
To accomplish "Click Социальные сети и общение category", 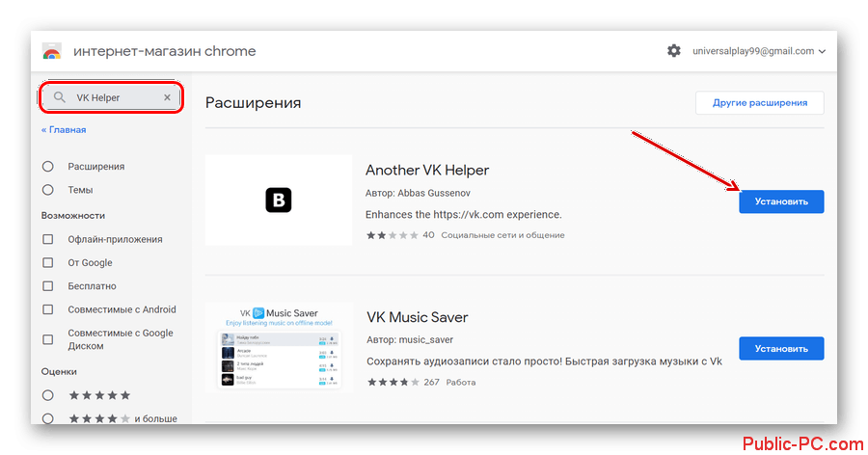I will tap(502, 235).
